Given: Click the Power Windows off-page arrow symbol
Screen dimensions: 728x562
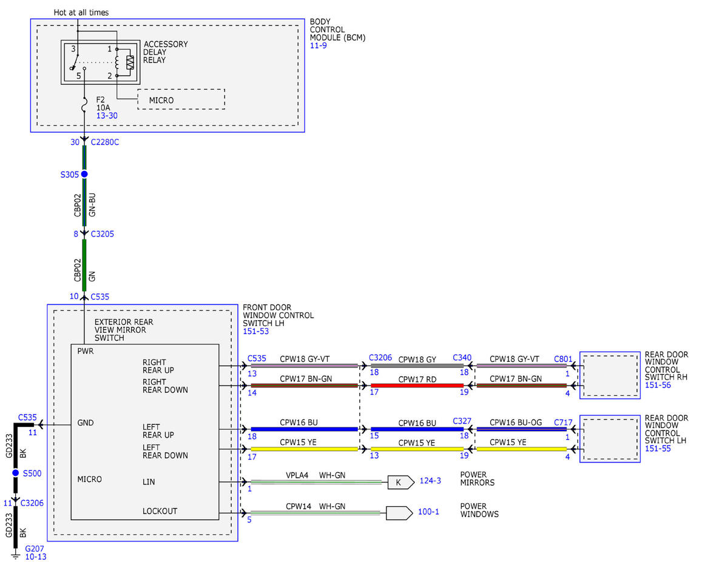Looking at the screenshot, I should (x=400, y=513).
